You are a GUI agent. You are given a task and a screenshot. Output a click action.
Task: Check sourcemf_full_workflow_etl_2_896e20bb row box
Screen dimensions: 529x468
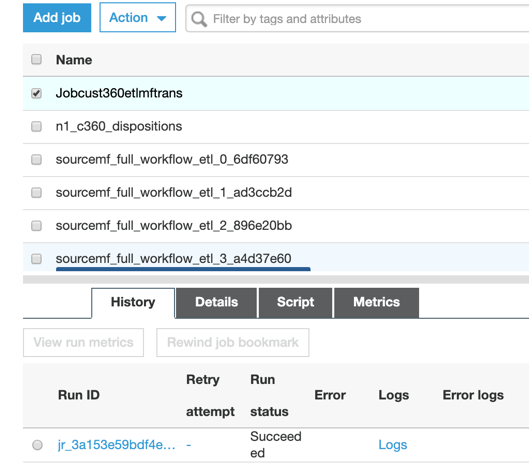(x=36, y=225)
